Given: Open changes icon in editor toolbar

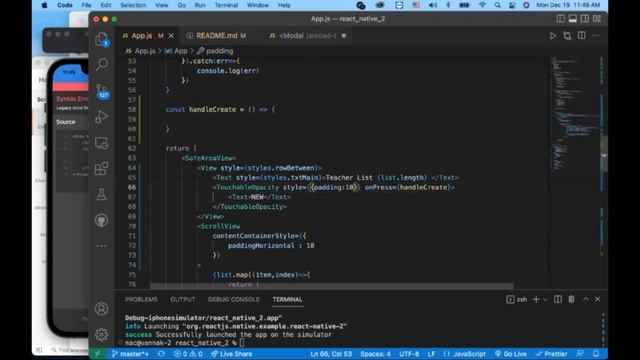Looking at the screenshot, I should [567, 36].
